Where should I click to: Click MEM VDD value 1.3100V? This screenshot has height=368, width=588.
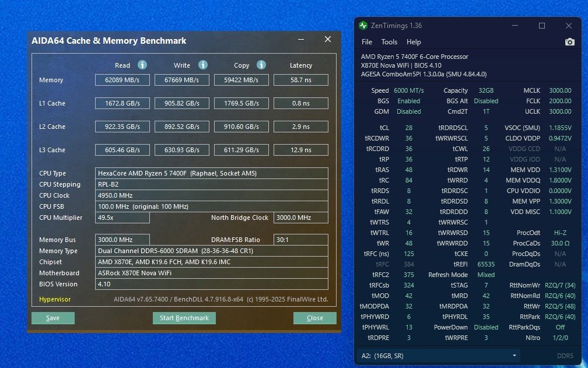click(x=560, y=170)
